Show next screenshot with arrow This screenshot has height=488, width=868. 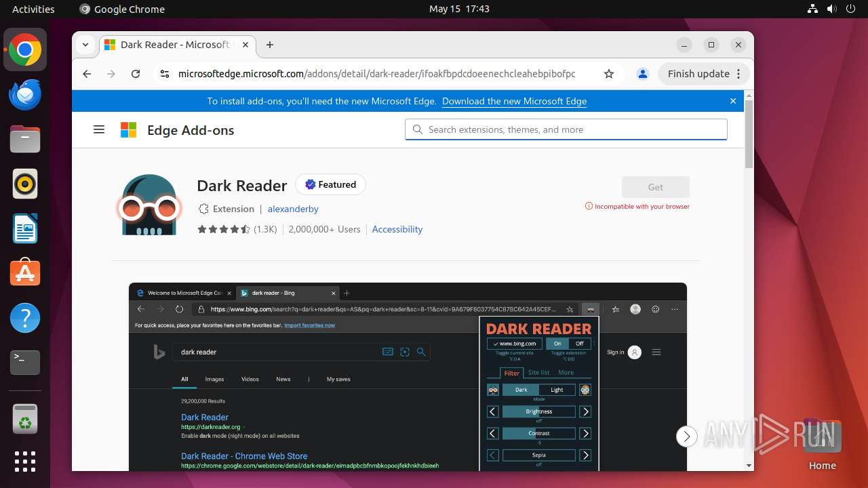pyautogui.click(x=687, y=436)
